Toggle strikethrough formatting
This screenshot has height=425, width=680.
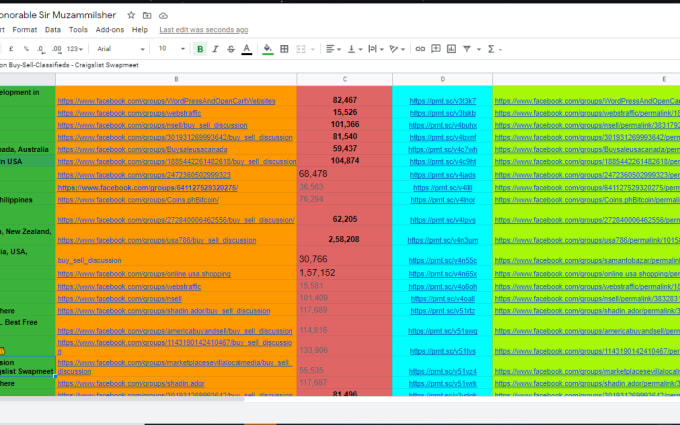click(231, 49)
